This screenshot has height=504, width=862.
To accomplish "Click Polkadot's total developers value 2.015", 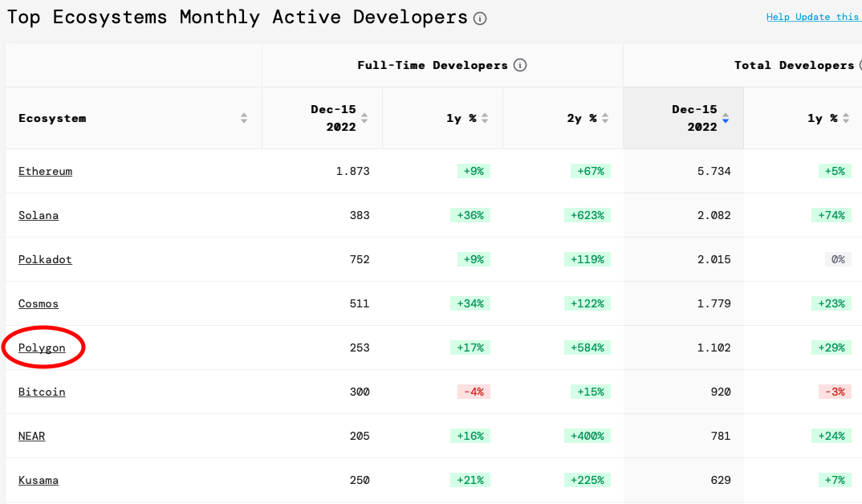I will click(714, 259).
